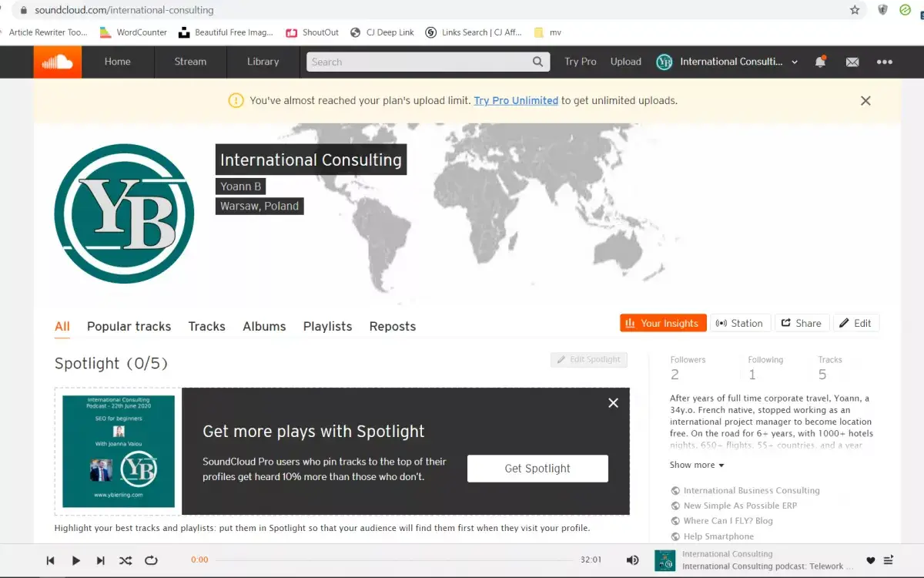
Task: Click the track progress bar
Action: (x=393, y=560)
